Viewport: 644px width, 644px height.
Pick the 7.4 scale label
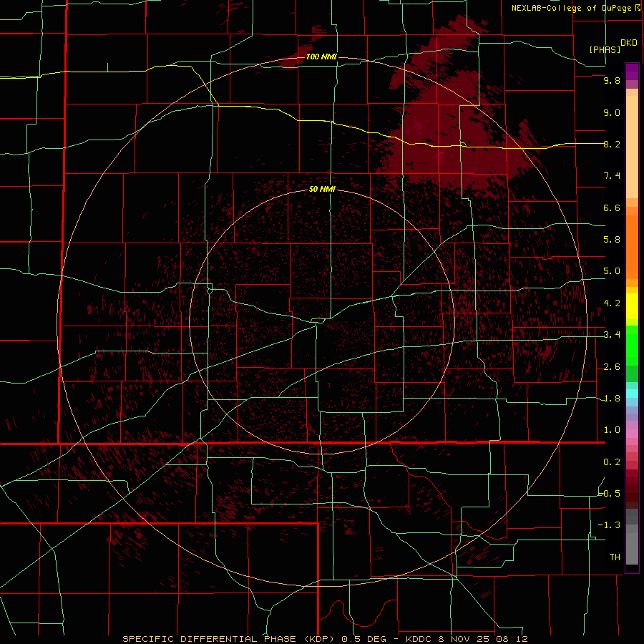[x=612, y=176]
